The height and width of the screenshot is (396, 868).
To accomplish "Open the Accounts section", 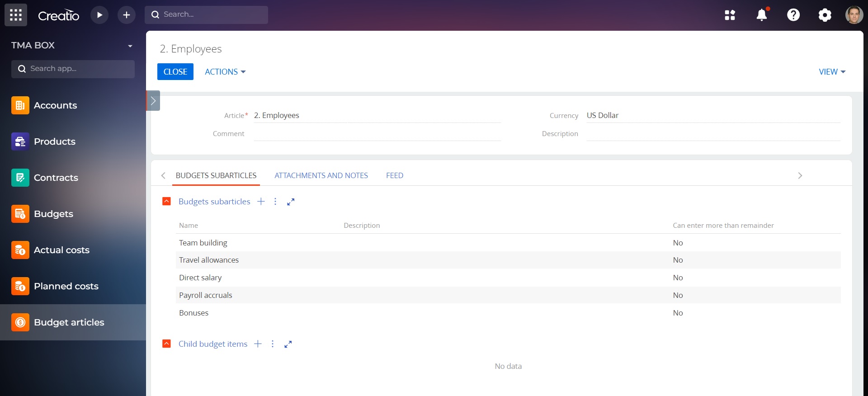I will point(73,105).
